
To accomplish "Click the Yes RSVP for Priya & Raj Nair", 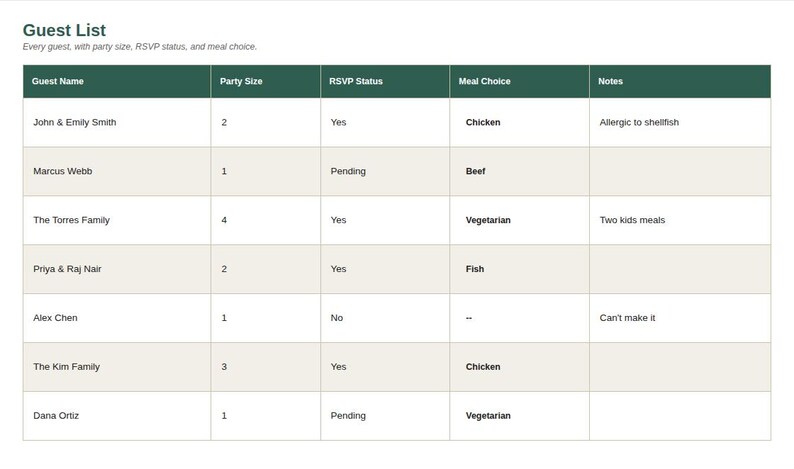I will (385, 269).
